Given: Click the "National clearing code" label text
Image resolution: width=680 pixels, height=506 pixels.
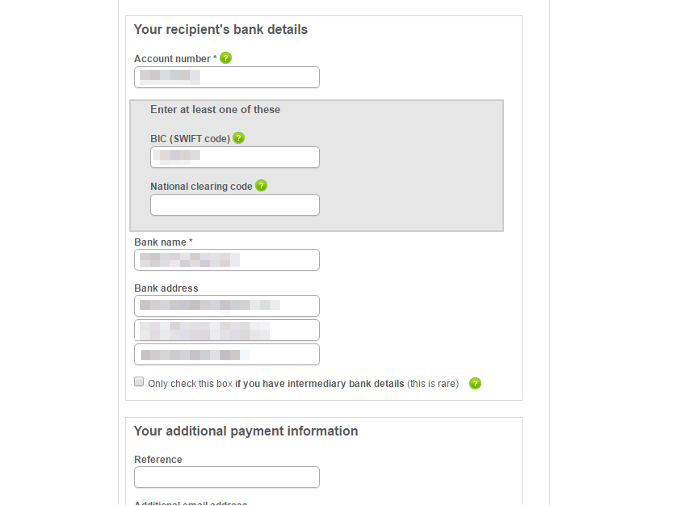Looking at the screenshot, I should point(201,187).
